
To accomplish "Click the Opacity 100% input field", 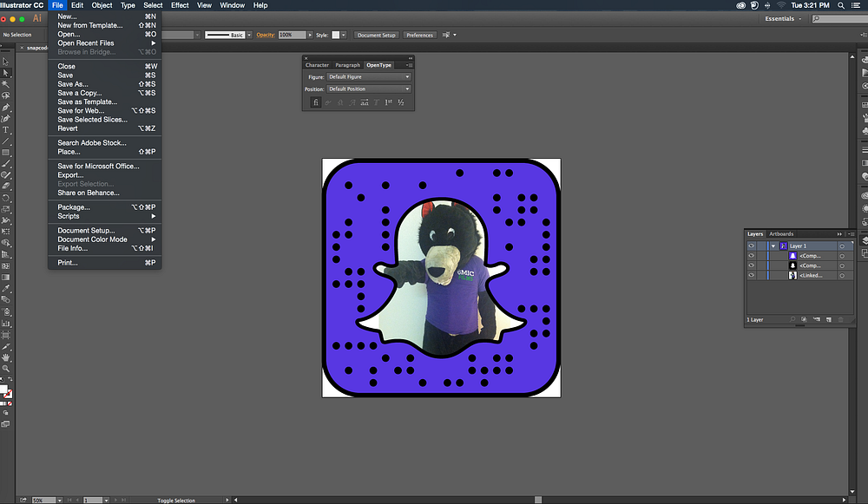I will tap(293, 35).
